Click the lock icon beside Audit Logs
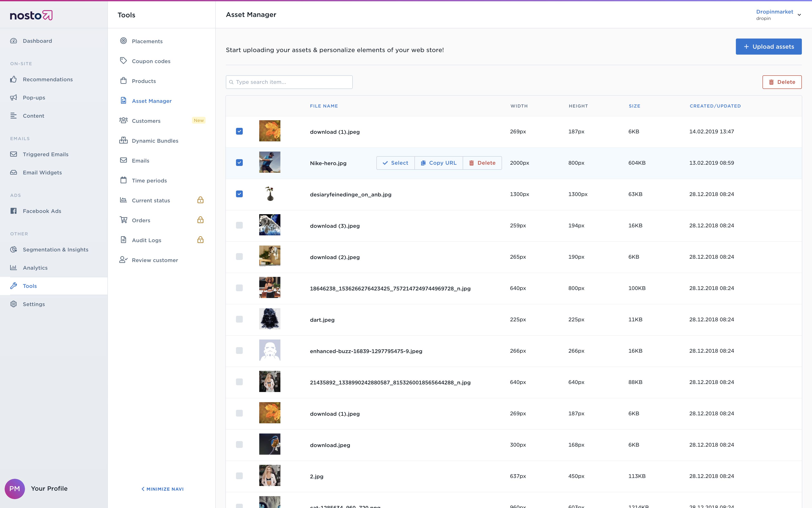This screenshot has height=508, width=812. click(x=200, y=240)
